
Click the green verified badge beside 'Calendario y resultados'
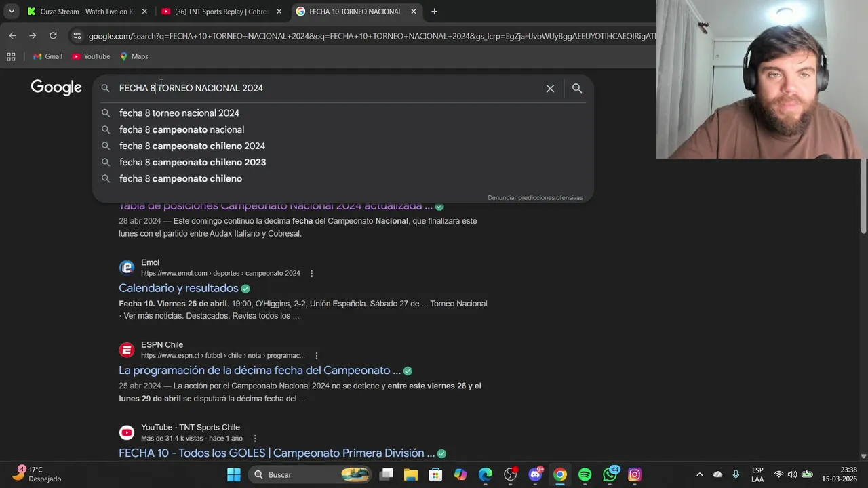245,289
